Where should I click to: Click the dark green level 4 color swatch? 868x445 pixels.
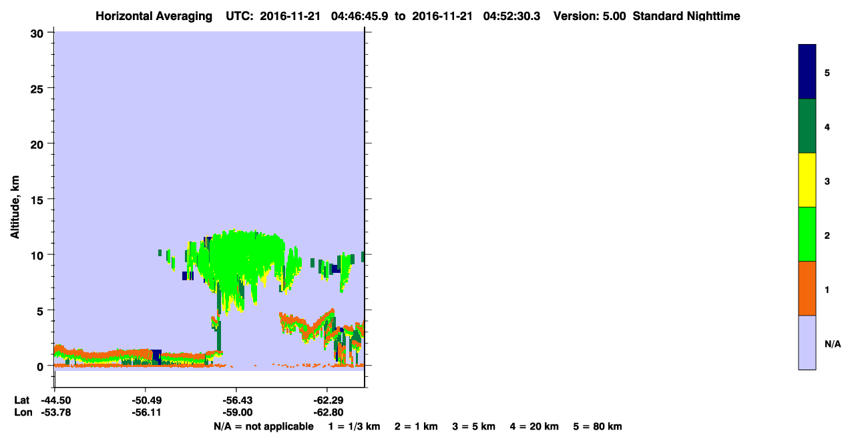(807, 126)
